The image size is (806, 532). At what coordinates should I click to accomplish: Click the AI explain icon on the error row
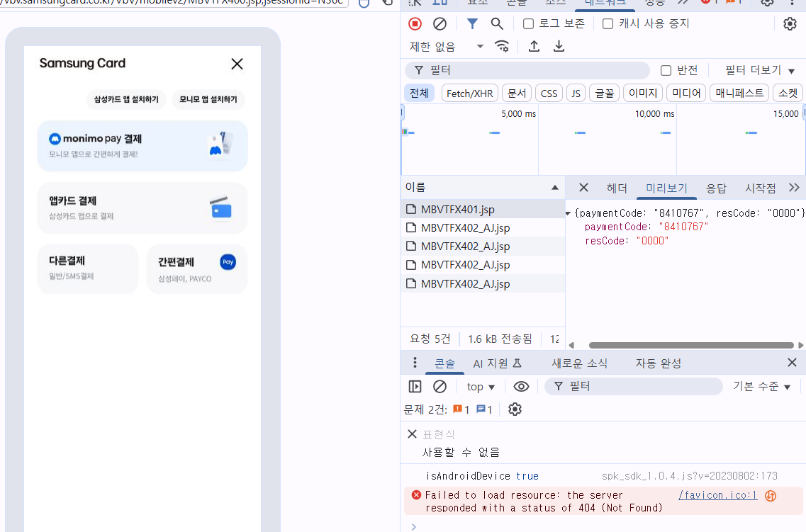pos(770,496)
